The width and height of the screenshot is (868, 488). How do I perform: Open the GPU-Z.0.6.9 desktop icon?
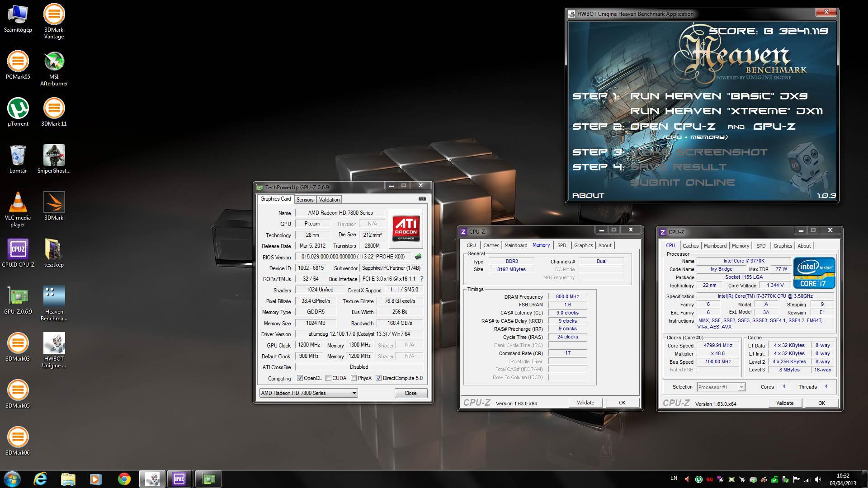point(18,300)
